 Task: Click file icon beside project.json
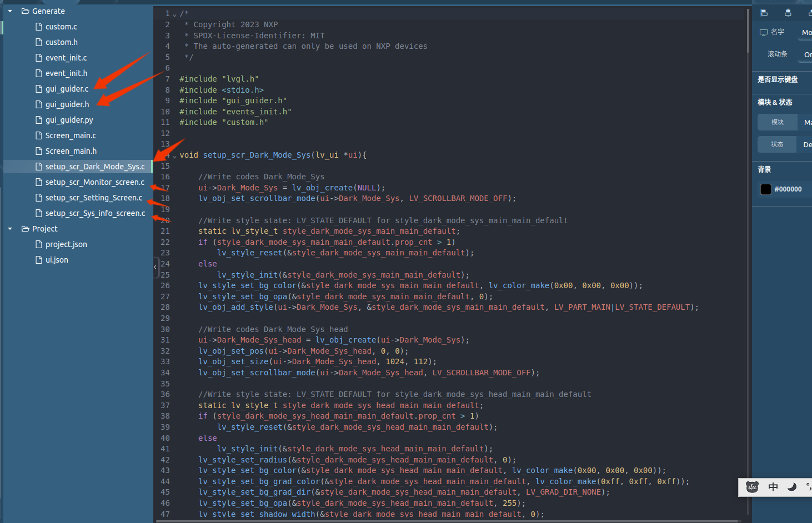click(x=39, y=244)
